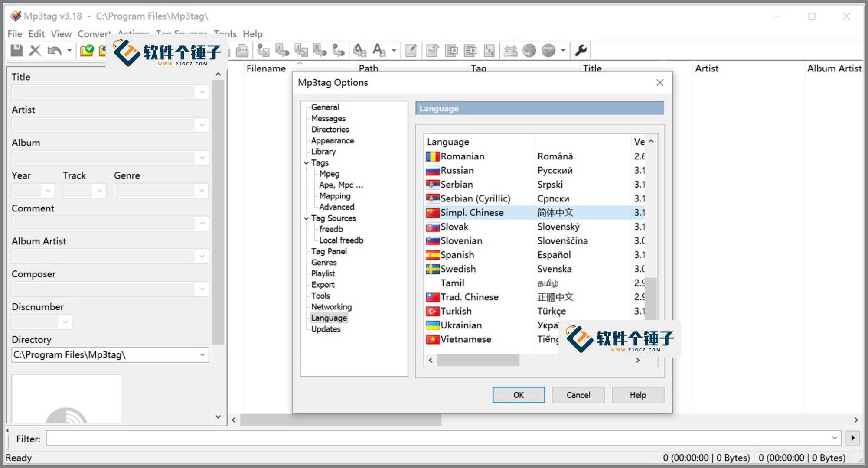The height and width of the screenshot is (468, 868).
Task: Click the Romanian flag icon
Action: pos(432,156)
